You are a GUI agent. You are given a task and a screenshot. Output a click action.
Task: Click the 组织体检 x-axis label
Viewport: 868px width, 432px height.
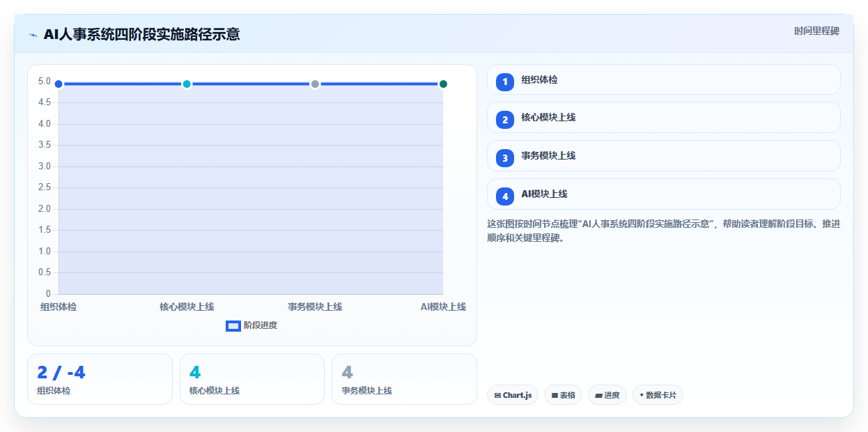[59, 307]
